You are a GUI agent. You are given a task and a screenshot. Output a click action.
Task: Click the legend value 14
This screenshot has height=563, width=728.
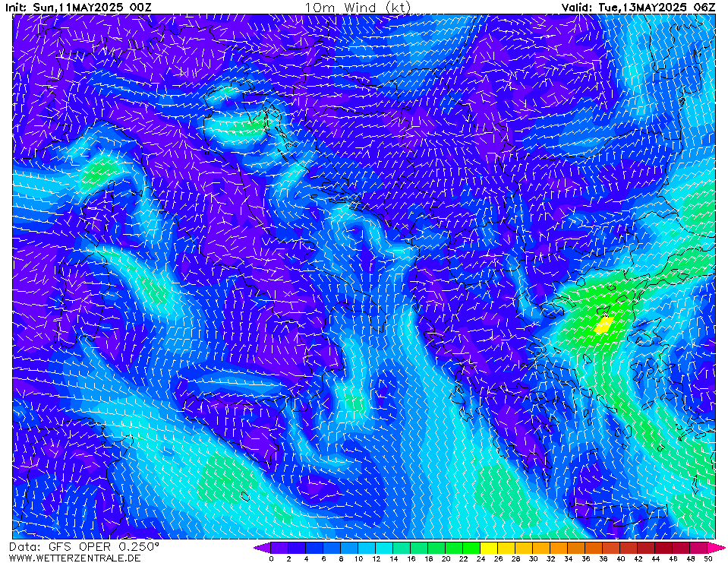coord(393,558)
